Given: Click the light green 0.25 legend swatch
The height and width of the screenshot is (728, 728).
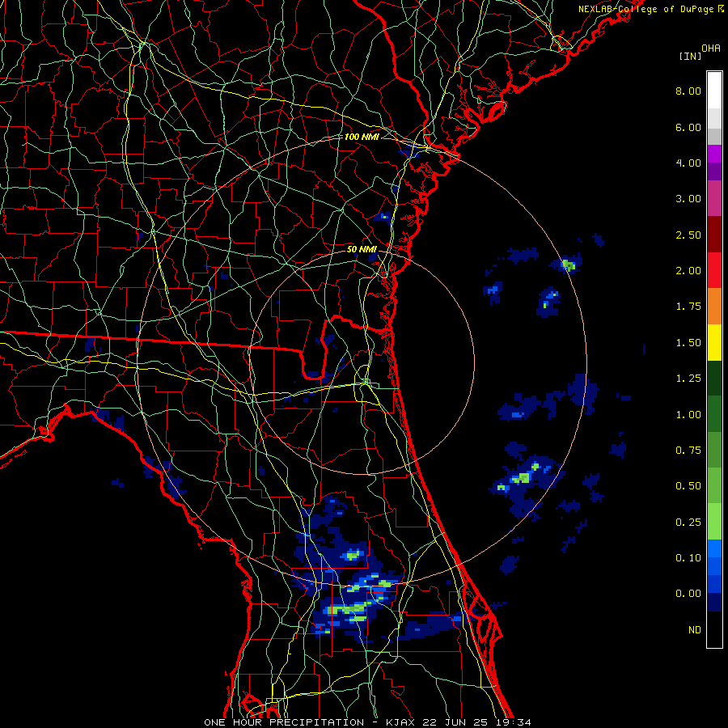Looking at the screenshot, I should click(714, 522).
